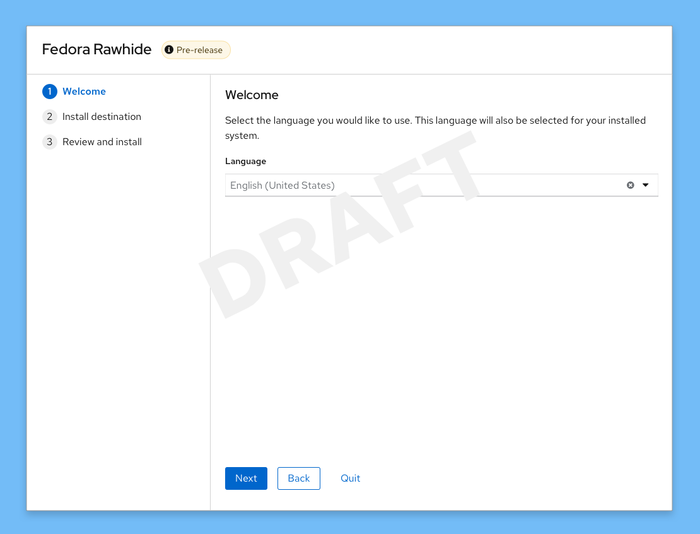Click the Back button
Image resolution: width=700 pixels, height=534 pixels.
pyautogui.click(x=299, y=478)
